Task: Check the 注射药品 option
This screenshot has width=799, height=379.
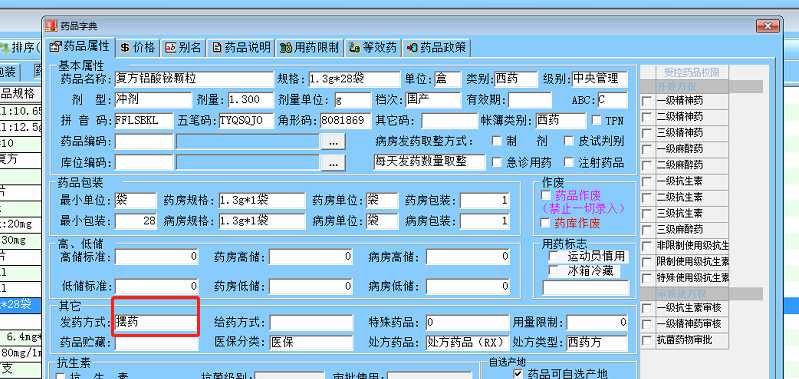Action: pos(569,163)
